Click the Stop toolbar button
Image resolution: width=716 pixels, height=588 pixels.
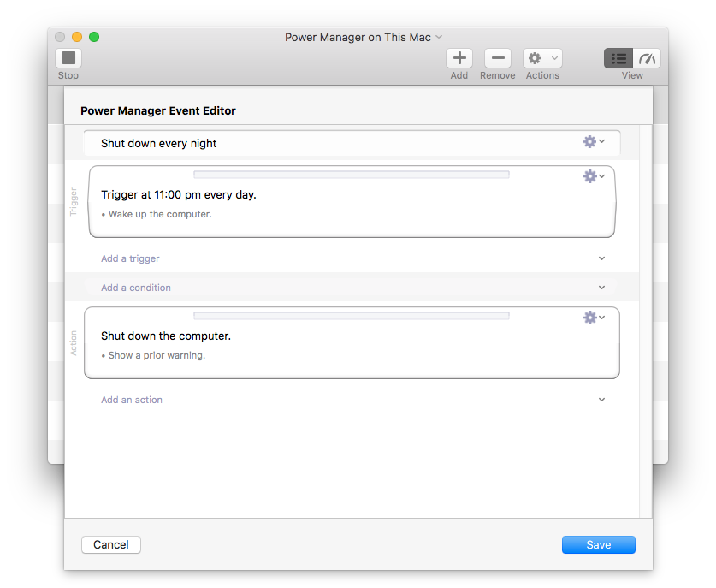(x=68, y=58)
